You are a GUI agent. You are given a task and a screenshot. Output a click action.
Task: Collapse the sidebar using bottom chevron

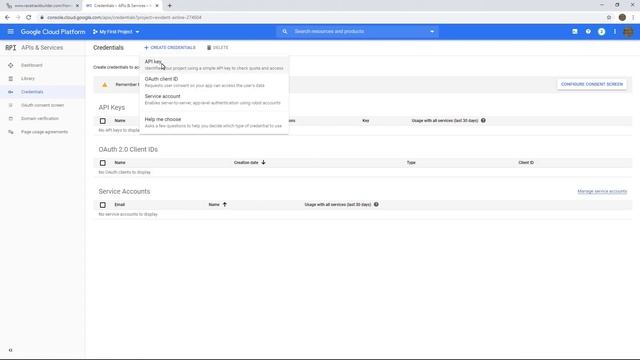(x=11, y=350)
